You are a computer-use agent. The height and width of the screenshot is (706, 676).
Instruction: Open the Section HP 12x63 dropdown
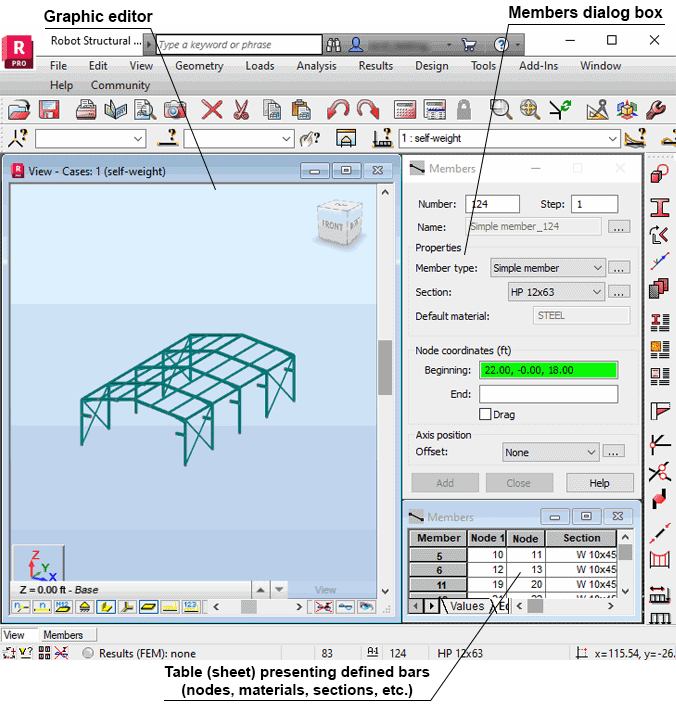[x=556, y=292]
